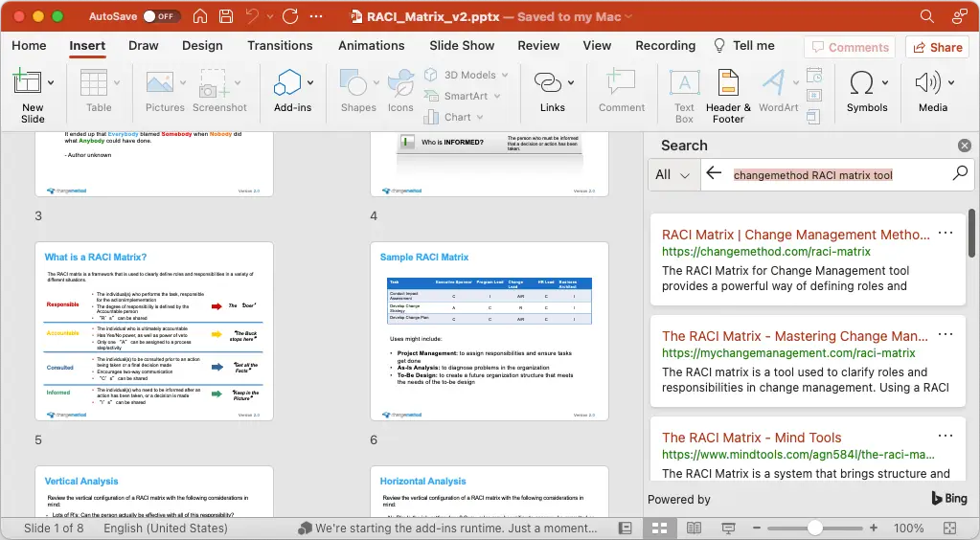Click 3D Models in the ribbon
Image resolution: width=980 pixels, height=540 pixels.
(x=466, y=75)
